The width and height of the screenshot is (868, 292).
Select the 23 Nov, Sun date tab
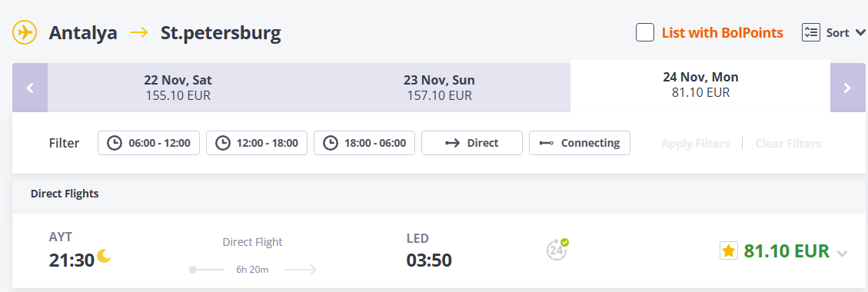click(440, 88)
